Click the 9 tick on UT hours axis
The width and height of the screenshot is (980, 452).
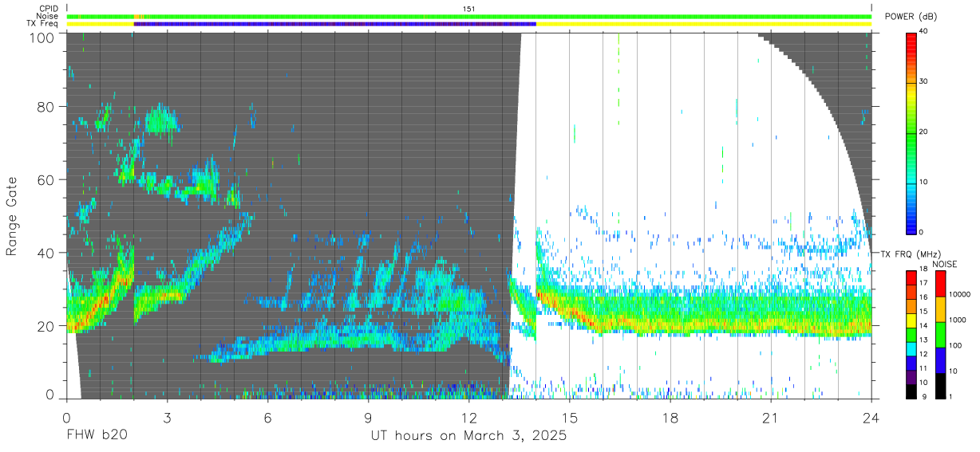[368, 417]
